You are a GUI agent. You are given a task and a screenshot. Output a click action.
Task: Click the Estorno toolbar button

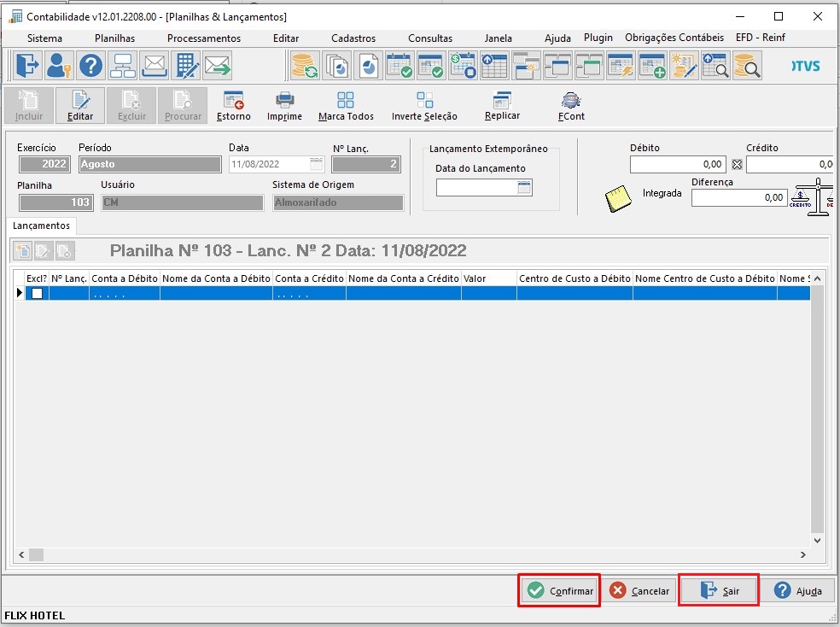click(234, 106)
